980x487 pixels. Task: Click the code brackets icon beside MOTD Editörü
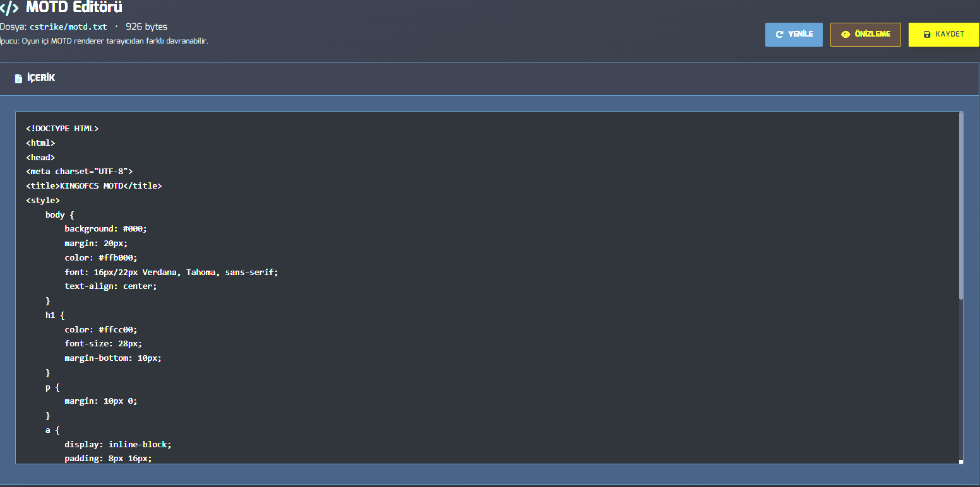tap(9, 8)
